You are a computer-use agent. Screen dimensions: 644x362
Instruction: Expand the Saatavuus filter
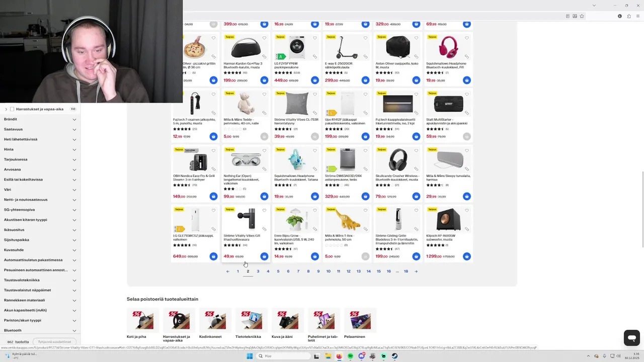(x=40, y=129)
